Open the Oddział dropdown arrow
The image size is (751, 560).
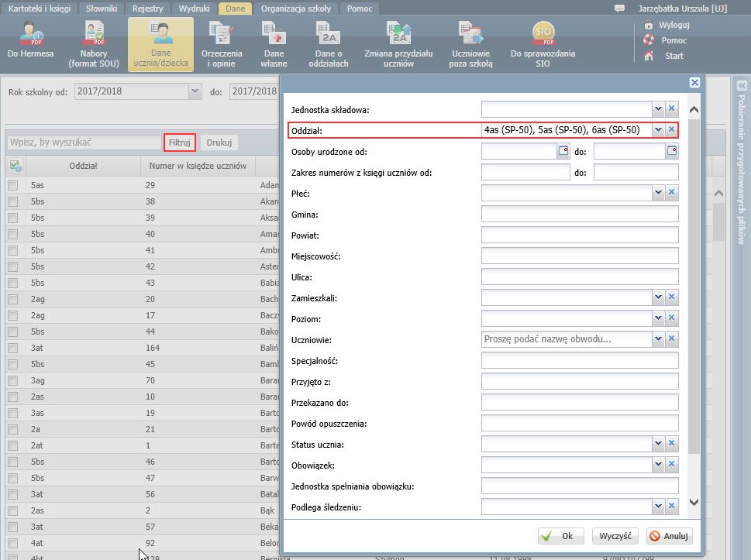tap(658, 129)
